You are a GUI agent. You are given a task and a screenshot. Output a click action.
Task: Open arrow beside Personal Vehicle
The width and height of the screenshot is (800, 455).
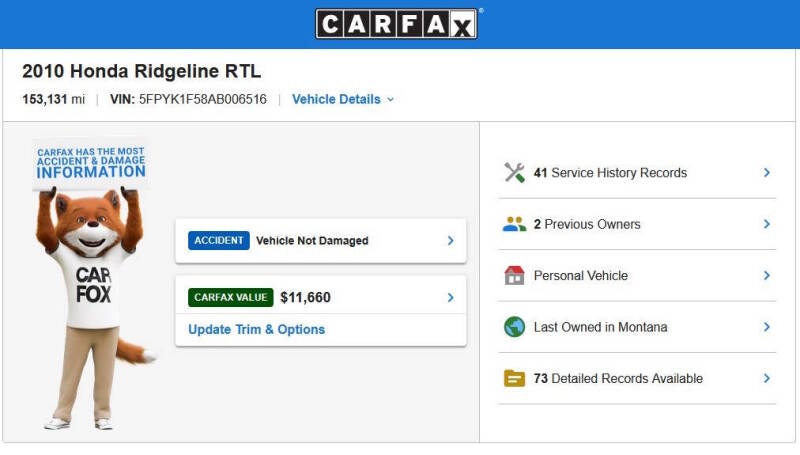pyautogui.click(x=766, y=275)
